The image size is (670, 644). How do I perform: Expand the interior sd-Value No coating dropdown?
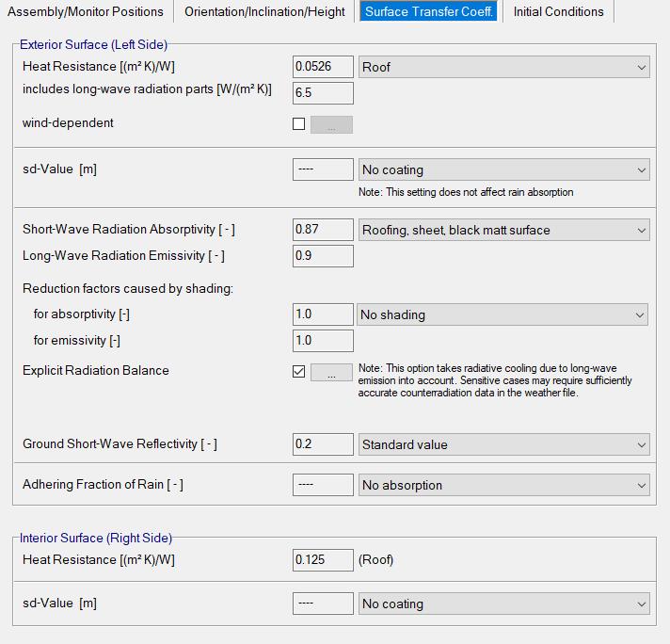pos(503,604)
